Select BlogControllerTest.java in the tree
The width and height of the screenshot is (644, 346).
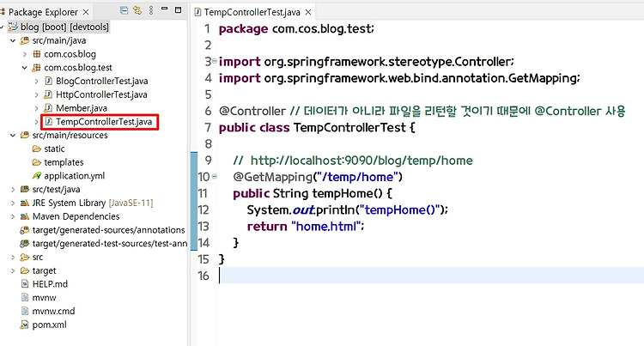(x=102, y=81)
